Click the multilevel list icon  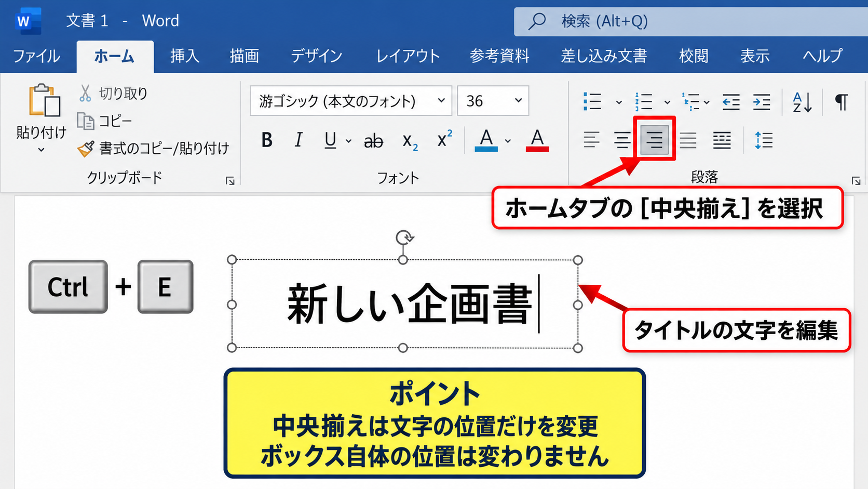[691, 101]
